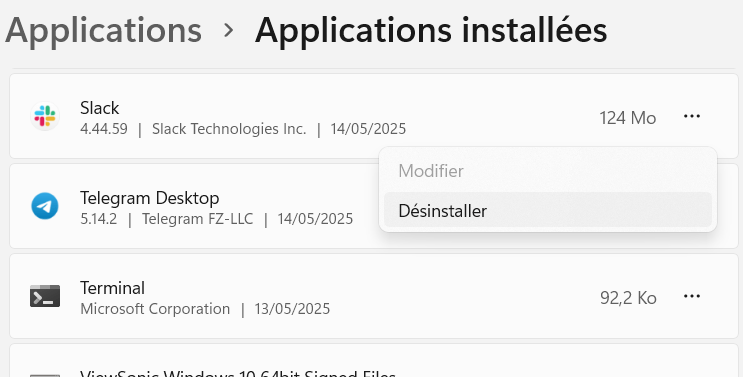Go back to Applications via breadcrumb
Viewport: 743px width, 377px height.
coord(103,30)
